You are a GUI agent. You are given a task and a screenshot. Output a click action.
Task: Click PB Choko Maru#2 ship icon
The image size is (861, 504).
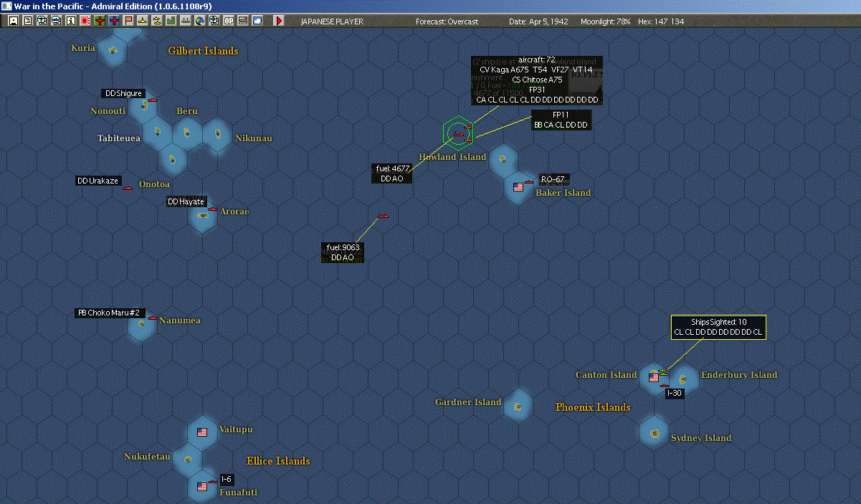152,318
